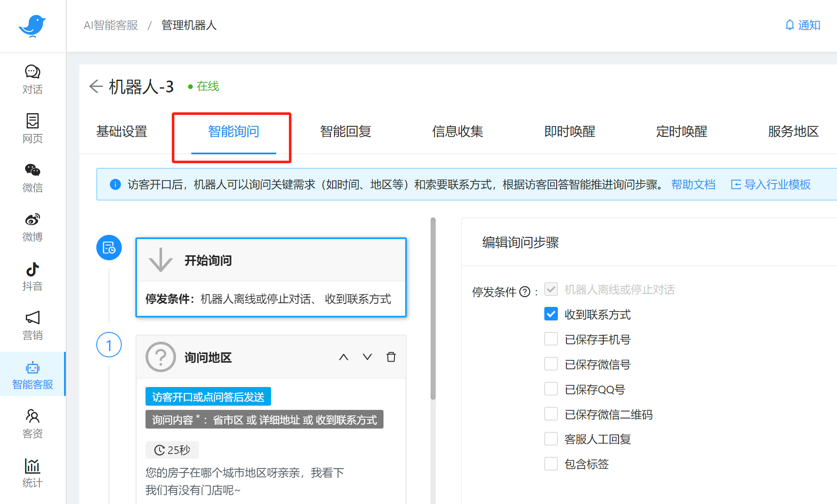Viewport: 837px width, 504px height.
Task: Move 询问地区 step down with chevron
Action: (367, 357)
